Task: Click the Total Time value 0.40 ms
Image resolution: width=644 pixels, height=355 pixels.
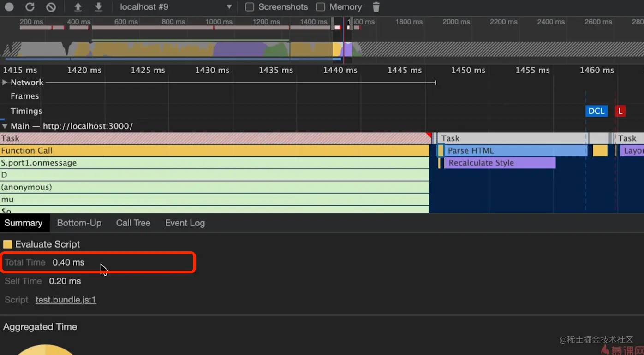Action: 68,263
